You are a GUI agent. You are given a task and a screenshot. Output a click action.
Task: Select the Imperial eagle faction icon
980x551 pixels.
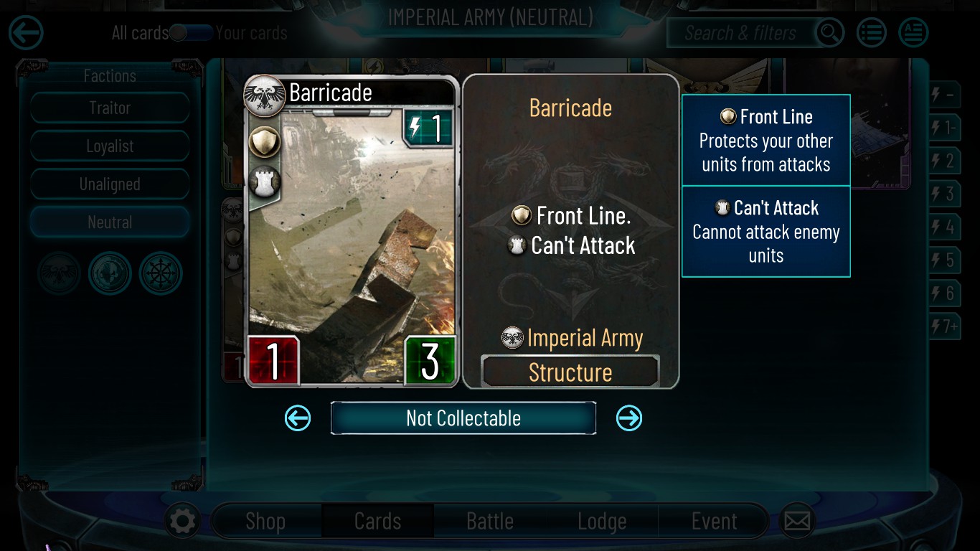tap(59, 273)
